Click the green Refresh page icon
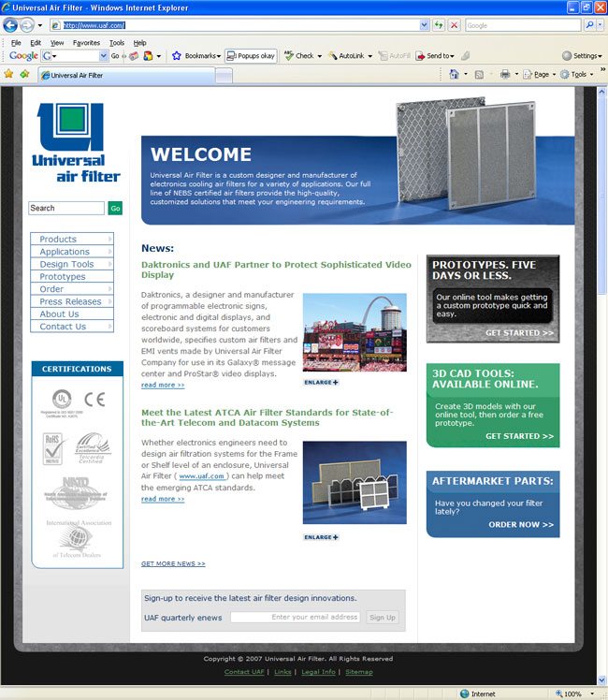The height and width of the screenshot is (700, 608). pos(439,25)
